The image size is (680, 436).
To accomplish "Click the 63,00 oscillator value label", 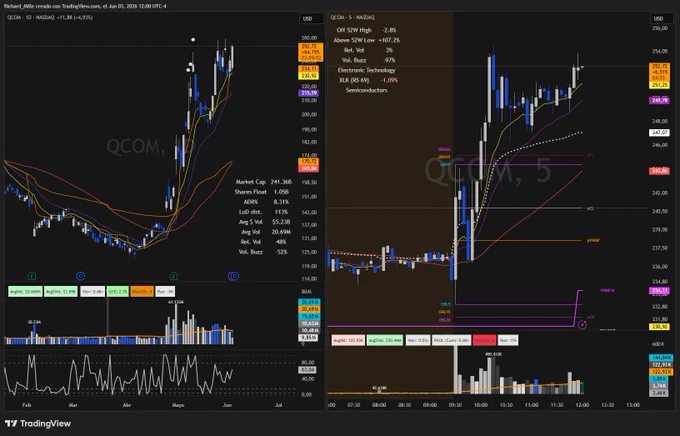I will pos(307,370).
